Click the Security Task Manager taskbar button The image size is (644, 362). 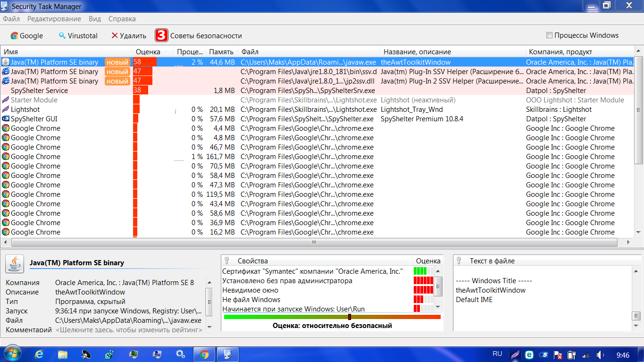click(x=228, y=354)
